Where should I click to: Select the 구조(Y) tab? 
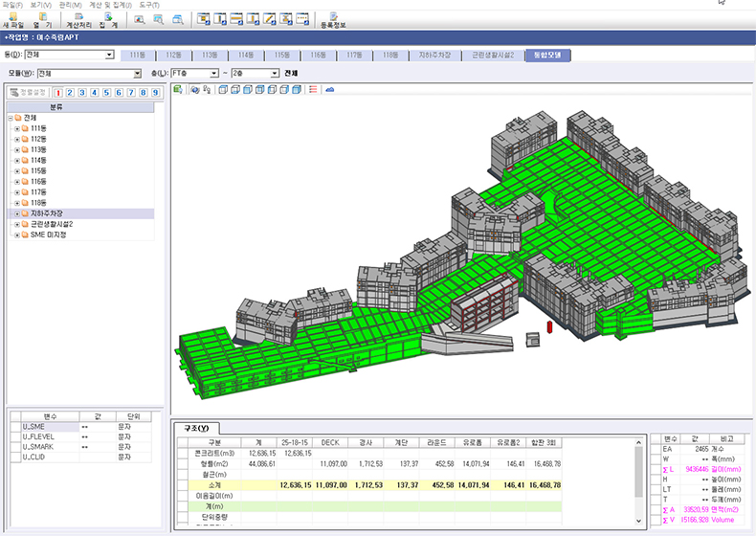pos(197,428)
